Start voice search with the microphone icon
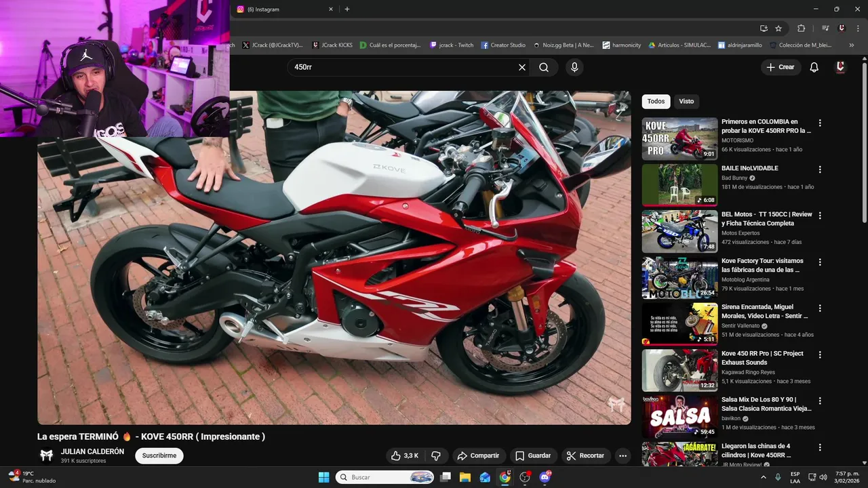 574,67
